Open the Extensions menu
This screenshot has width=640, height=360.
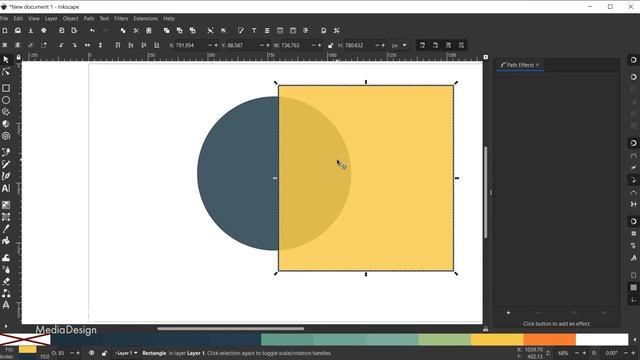(145, 18)
